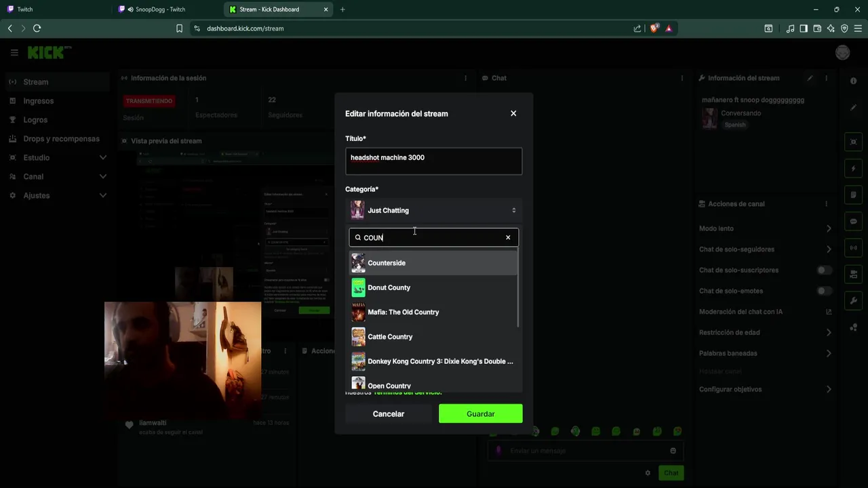868x488 pixels.
Task: Open the Acciones de canal options menu
Action: [826, 204]
